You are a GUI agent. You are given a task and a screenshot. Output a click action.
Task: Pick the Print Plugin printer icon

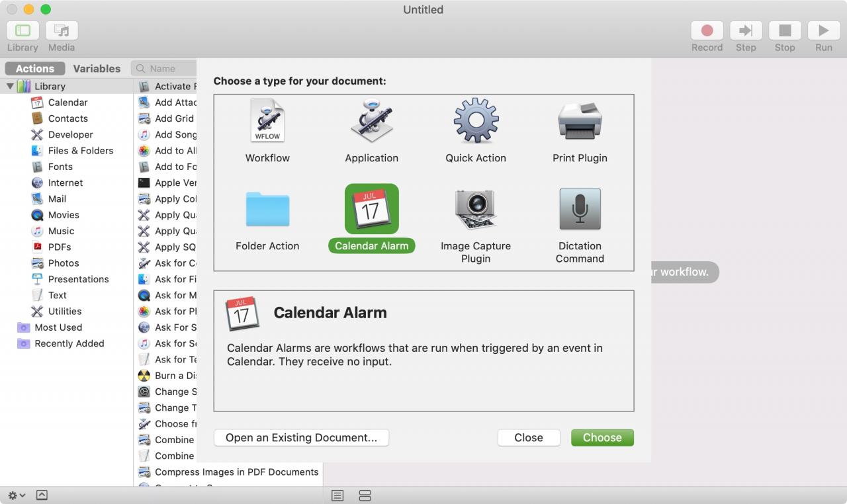(580, 120)
